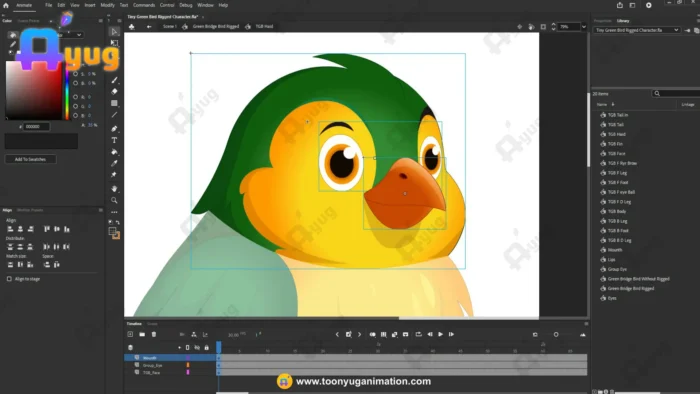Choose the Rectangle shape tool
Image resolution: width=700 pixels, height=394 pixels.
[114, 103]
